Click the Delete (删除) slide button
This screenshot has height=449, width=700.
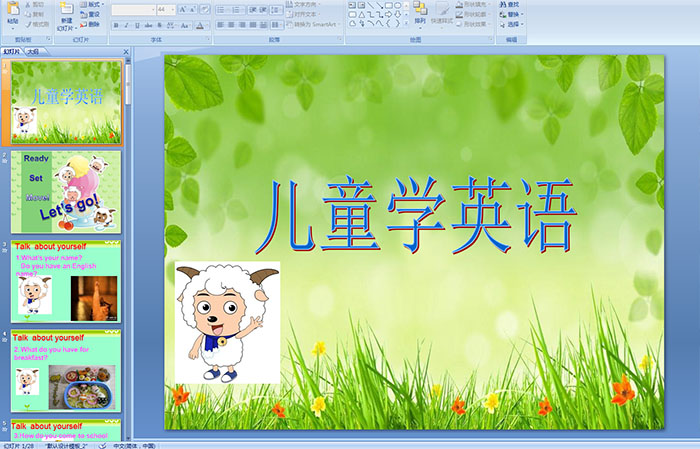[90, 24]
